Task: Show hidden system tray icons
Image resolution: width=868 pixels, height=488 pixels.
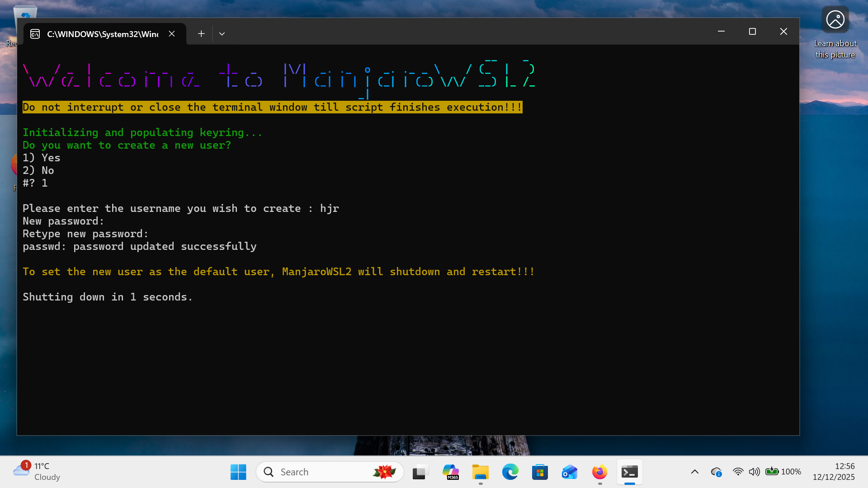Action: click(695, 472)
